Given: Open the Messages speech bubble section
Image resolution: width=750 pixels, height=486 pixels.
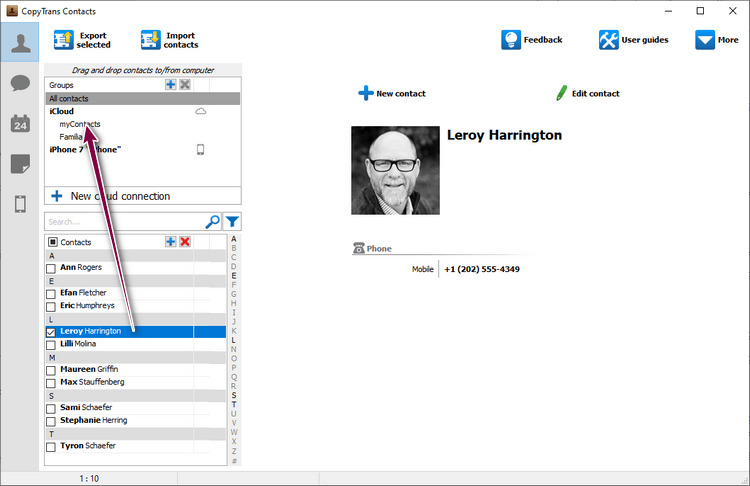Looking at the screenshot, I should point(20,83).
